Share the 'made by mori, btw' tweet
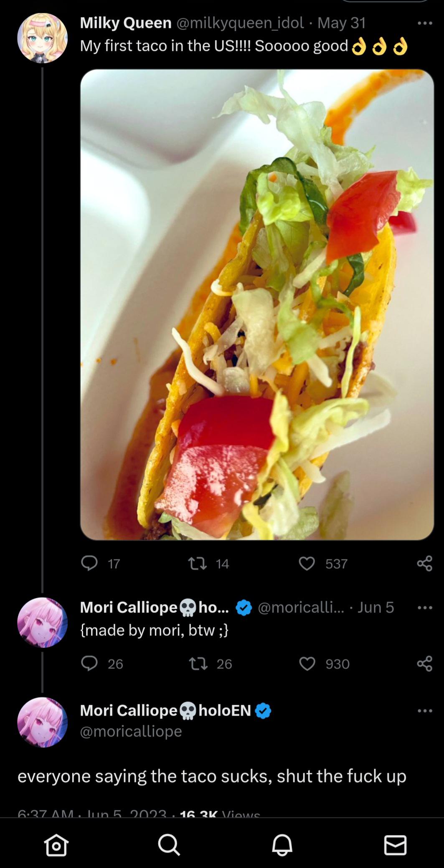Image resolution: width=444 pixels, height=868 pixels. pyautogui.click(x=424, y=663)
